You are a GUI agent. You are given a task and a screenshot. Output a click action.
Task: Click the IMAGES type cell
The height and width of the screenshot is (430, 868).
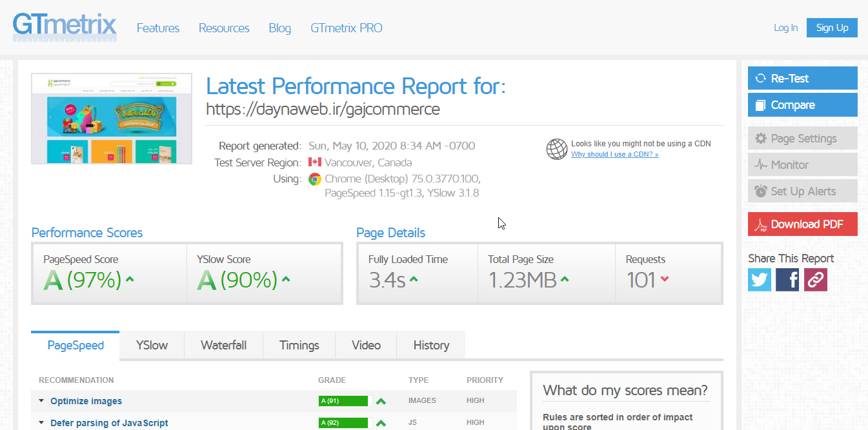422,401
